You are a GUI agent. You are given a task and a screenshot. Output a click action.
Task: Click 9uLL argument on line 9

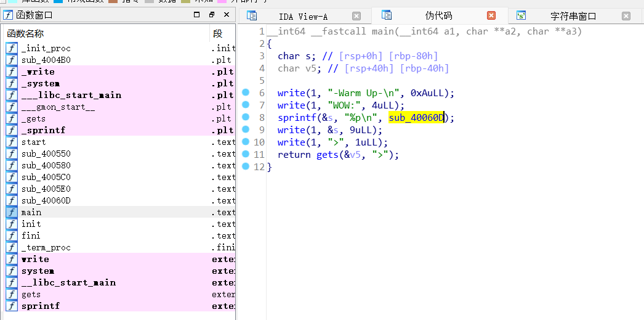pyautogui.click(x=361, y=130)
